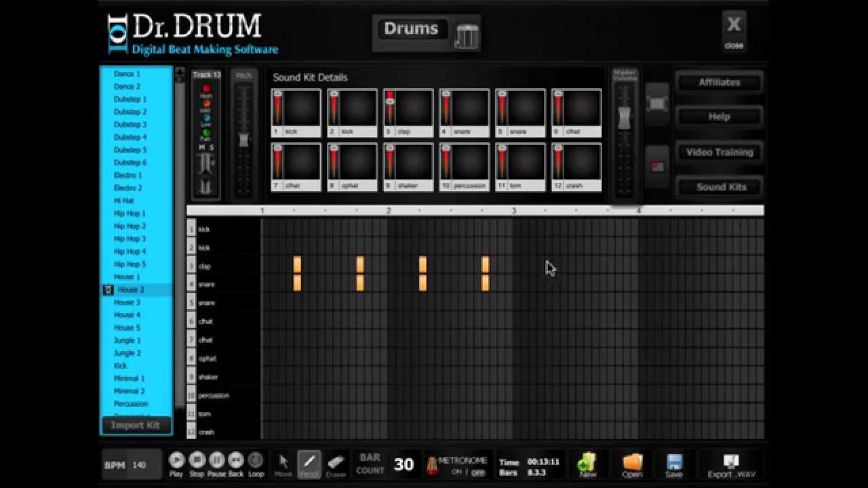Adjust the Master Volume fader
This screenshot has width=868, height=488.
pos(624,117)
